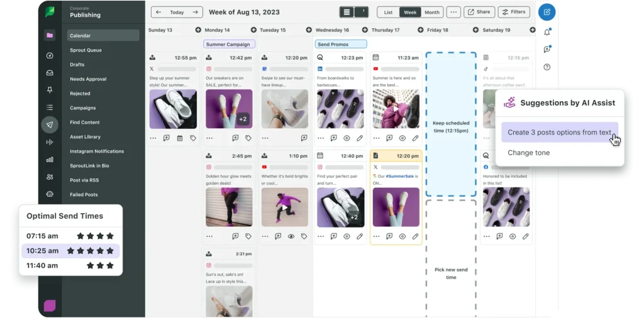The height and width of the screenshot is (318, 644).
Task: Select the Publishing paper plane sidebar icon
Action: pyautogui.click(x=50, y=124)
